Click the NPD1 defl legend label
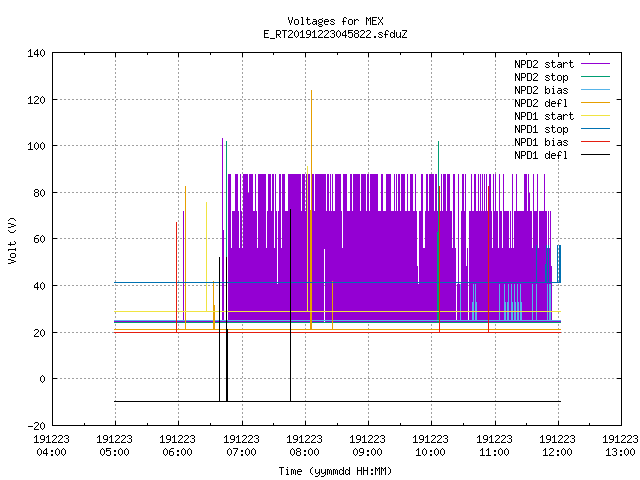 (541, 156)
